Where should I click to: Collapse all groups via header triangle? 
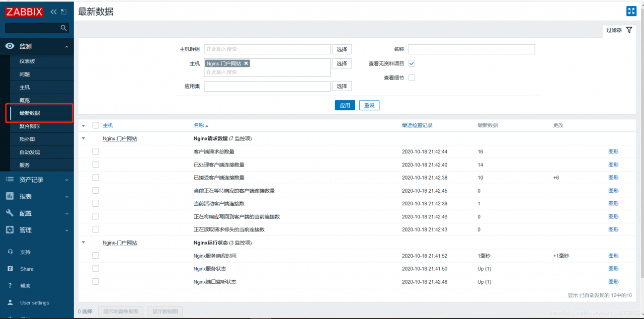click(84, 125)
